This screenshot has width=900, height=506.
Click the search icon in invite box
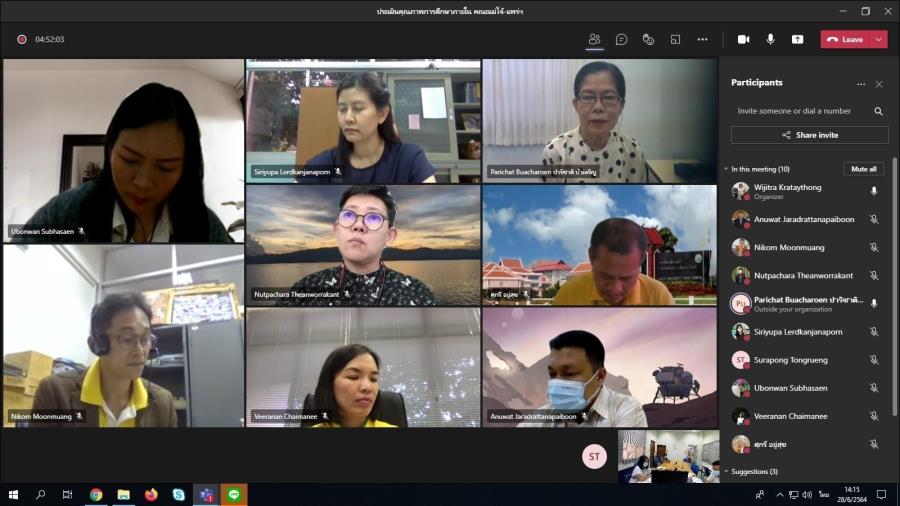878,111
